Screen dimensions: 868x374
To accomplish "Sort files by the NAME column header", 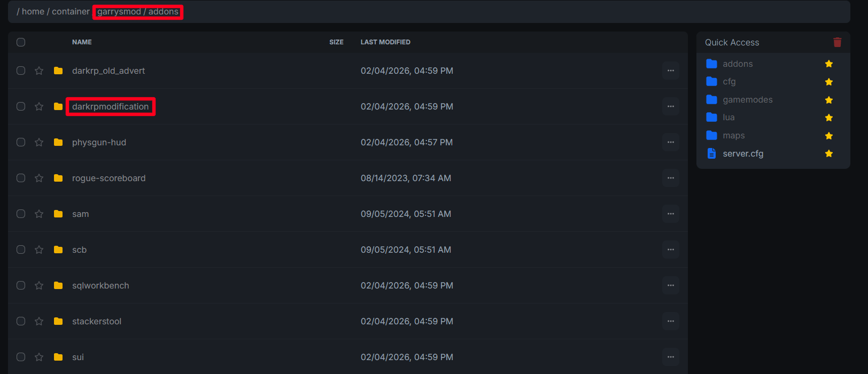I will tap(82, 42).
